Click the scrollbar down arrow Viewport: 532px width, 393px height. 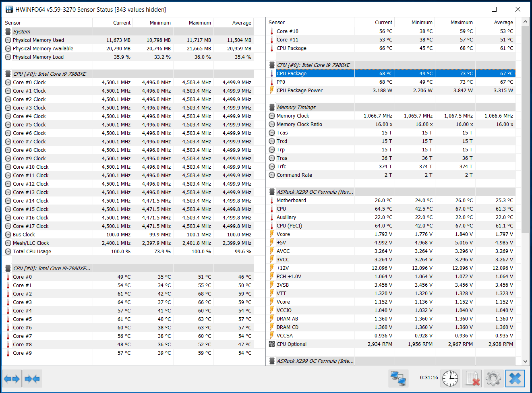click(525, 361)
